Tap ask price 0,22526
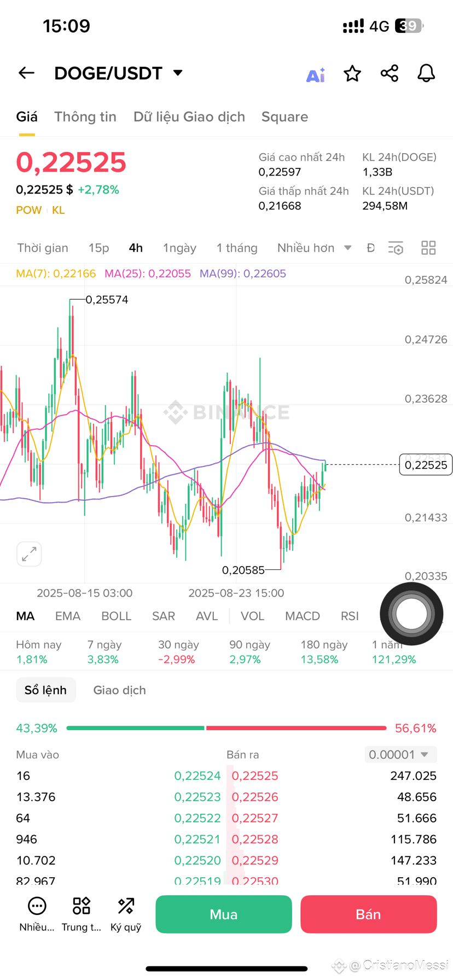The image size is (453, 980). click(255, 797)
